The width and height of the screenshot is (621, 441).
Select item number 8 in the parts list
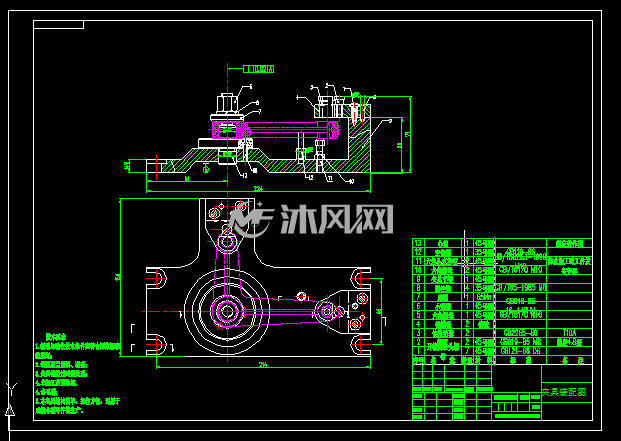pyautogui.click(x=417, y=288)
